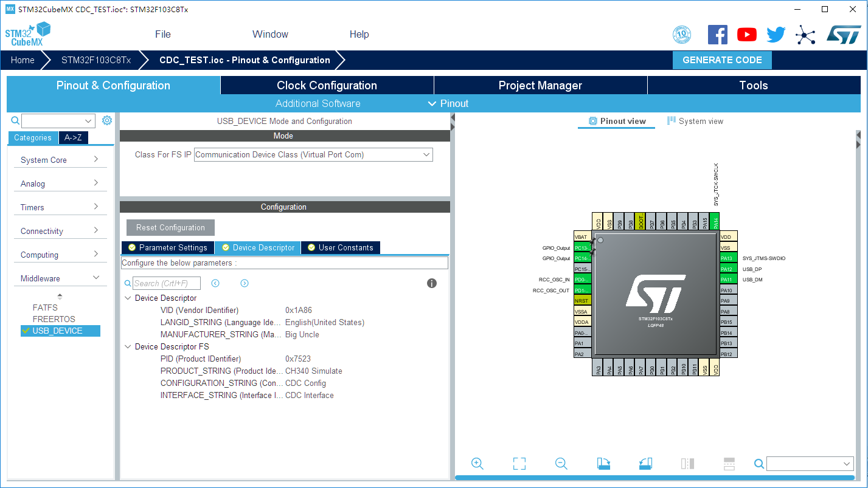
Task: Click the Search Ctrl+F parameter field
Action: tap(167, 283)
